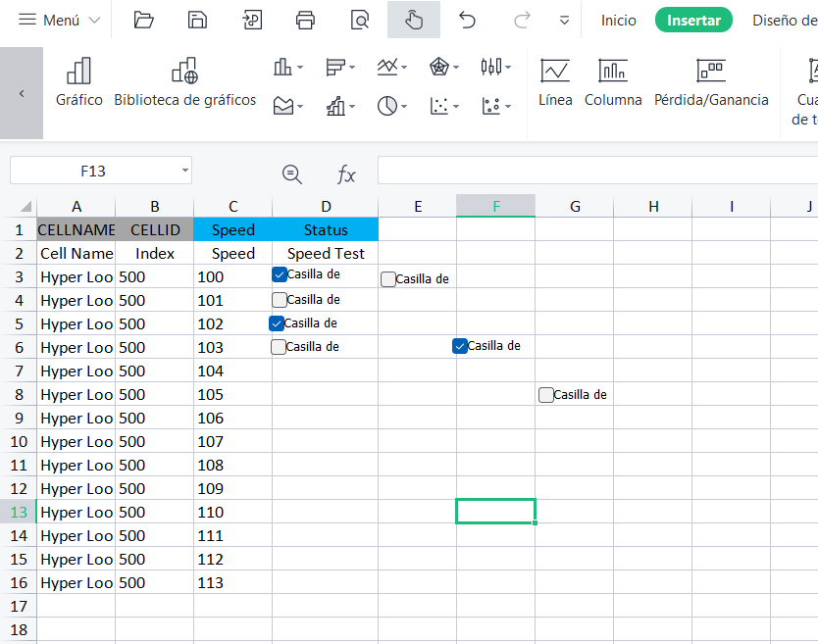Open the Menú main menu
This screenshot has width=818, height=644.
[59, 20]
